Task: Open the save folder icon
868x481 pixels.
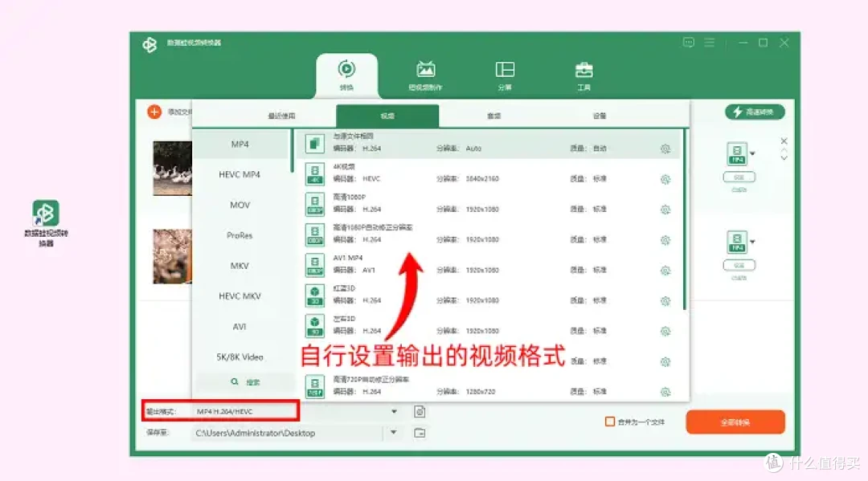Action: [420, 433]
